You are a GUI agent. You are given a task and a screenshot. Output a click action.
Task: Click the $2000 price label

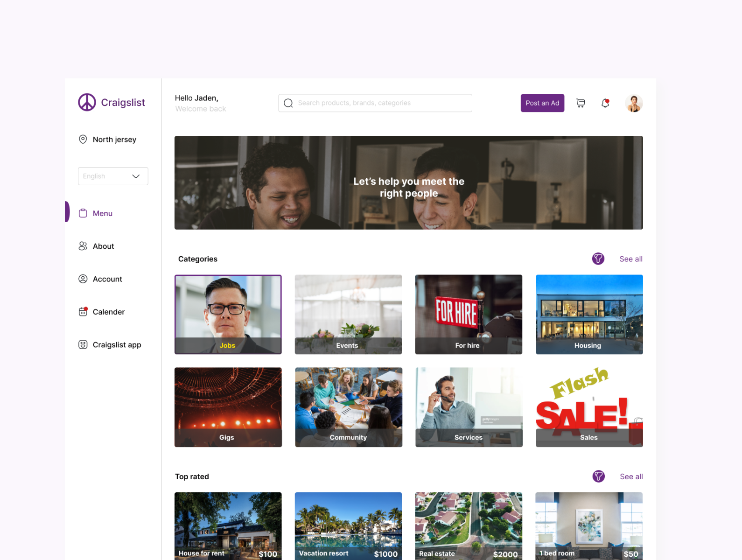[505, 554]
